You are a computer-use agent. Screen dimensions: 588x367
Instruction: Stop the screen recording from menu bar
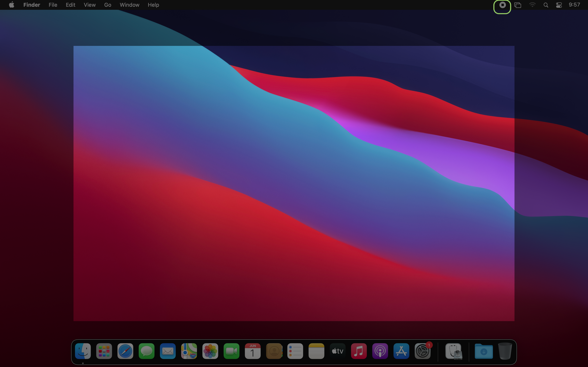click(502, 5)
